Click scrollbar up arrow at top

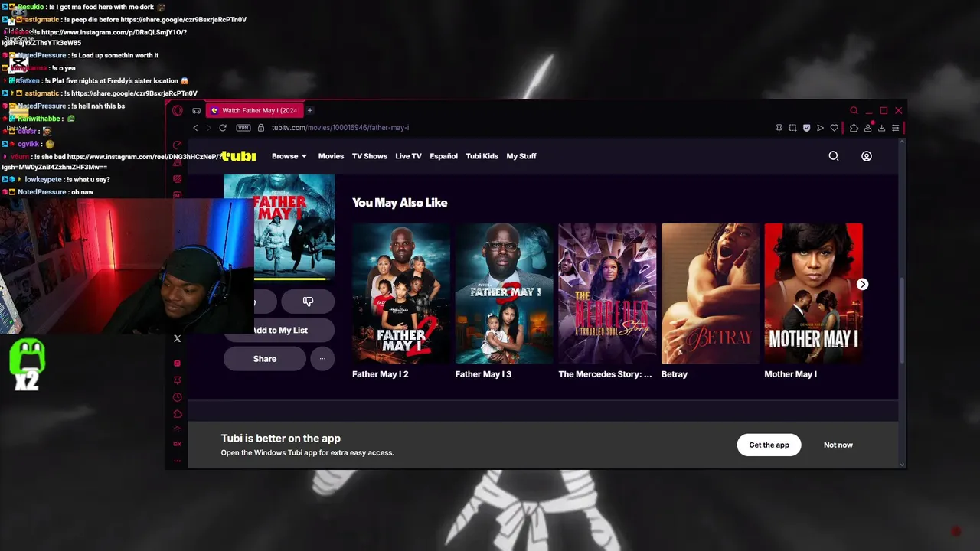(x=902, y=142)
